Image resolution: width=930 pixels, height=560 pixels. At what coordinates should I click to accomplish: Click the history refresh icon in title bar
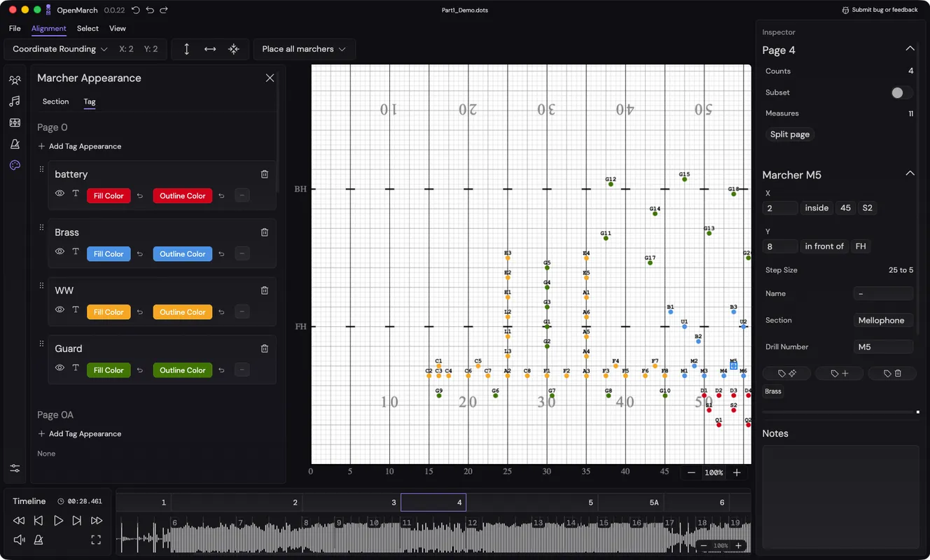[136, 10]
